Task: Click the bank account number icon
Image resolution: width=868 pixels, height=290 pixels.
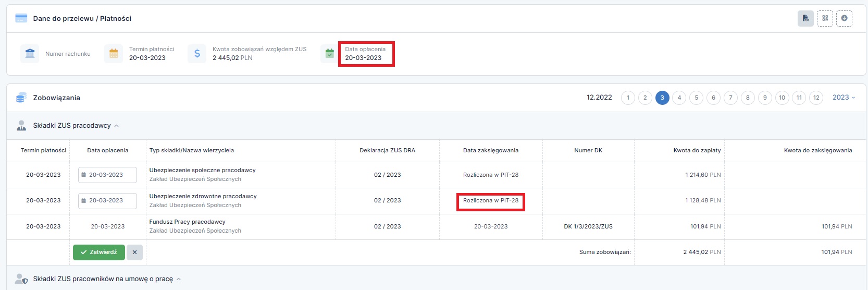Action: pyautogui.click(x=30, y=54)
